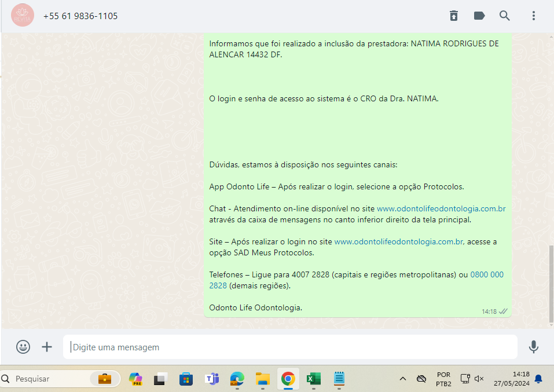The height and width of the screenshot is (392, 554).
Task: Open odontolifeodontologia.com.br link in Chat line
Action: coord(441,208)
